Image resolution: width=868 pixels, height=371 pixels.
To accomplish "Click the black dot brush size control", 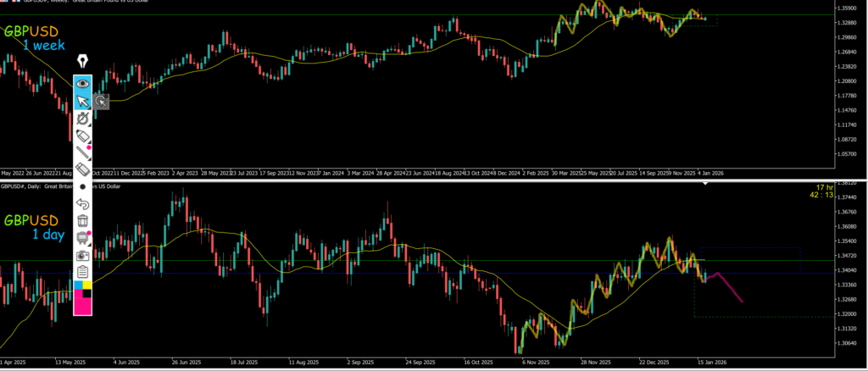I will (x=82, y=186).
